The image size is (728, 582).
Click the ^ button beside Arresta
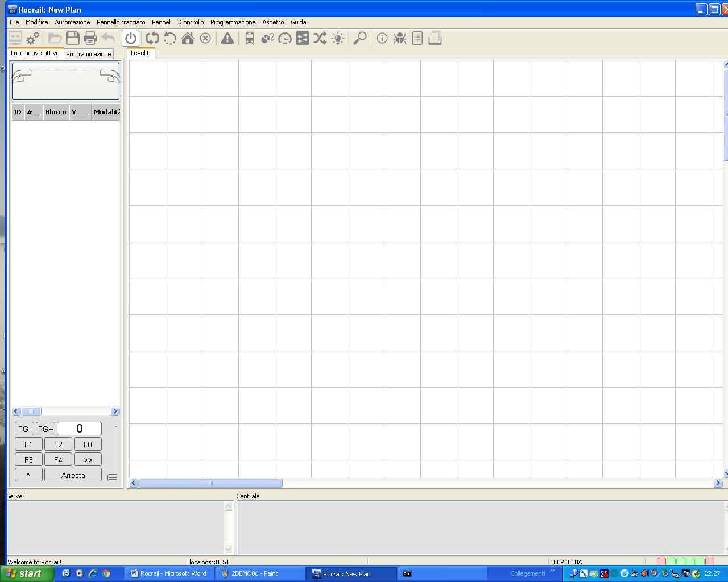pos(28,475)
